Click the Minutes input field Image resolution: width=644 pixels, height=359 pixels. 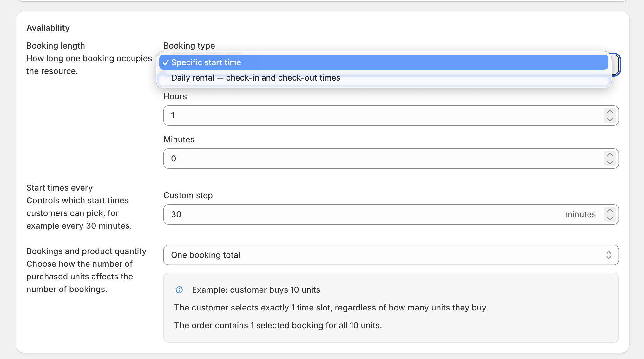click(391, 159)
